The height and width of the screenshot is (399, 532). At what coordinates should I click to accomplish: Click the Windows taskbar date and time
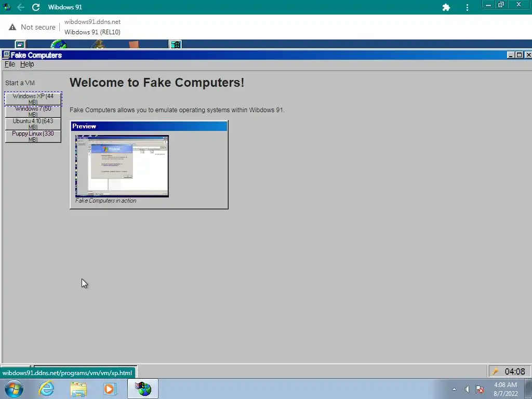506,389
